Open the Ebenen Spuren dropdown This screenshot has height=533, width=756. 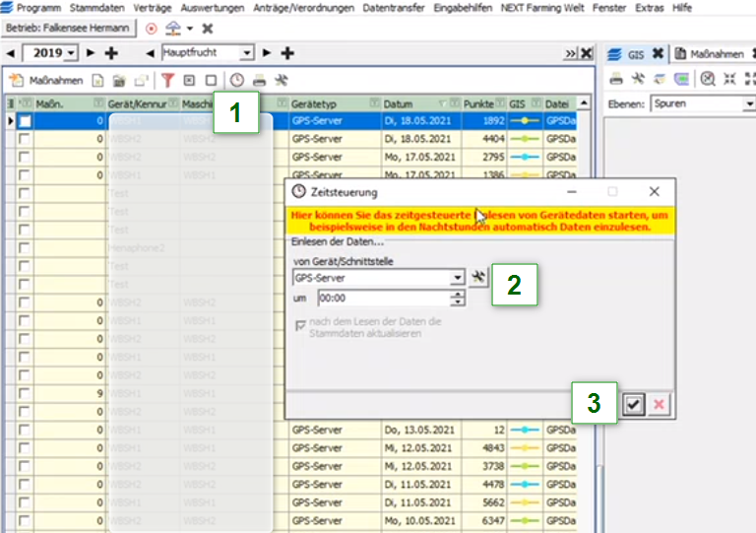(x=750, y=103)
